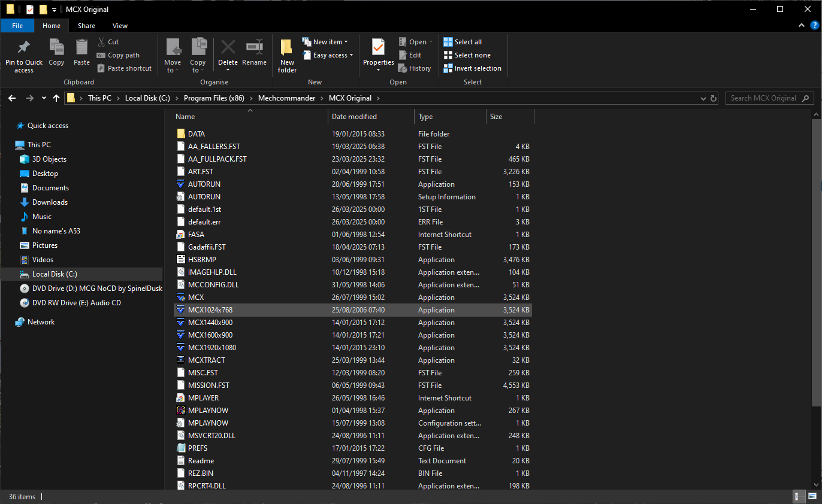Switch to details view in status bar
The height and width of the screenshot is (504, 822).
click(x=799, y=496)
